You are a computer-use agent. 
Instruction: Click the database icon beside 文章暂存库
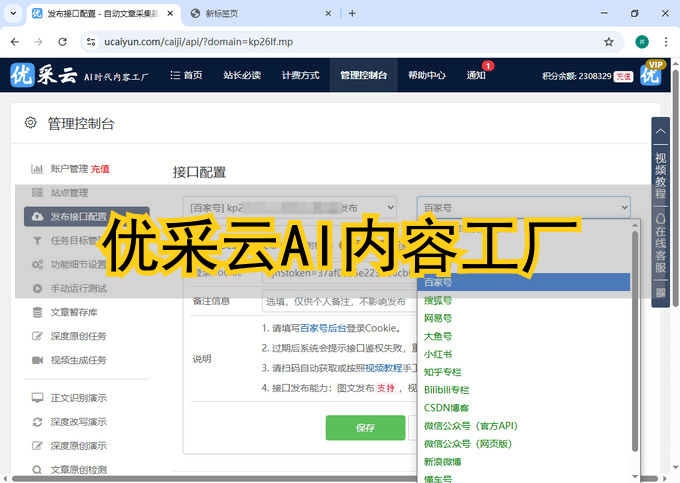click(x=37, y=312)
